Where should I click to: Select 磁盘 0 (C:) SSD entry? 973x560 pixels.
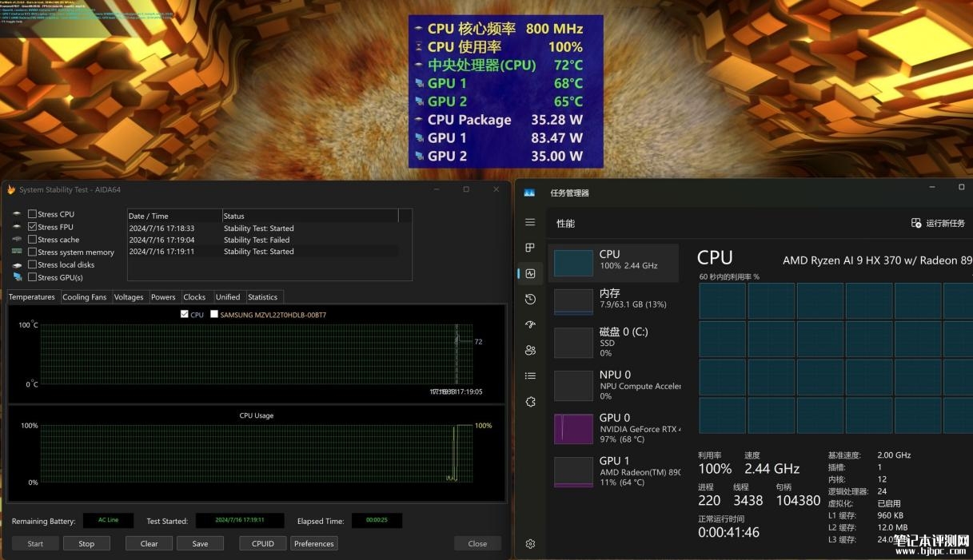click(x=613, y=341)
